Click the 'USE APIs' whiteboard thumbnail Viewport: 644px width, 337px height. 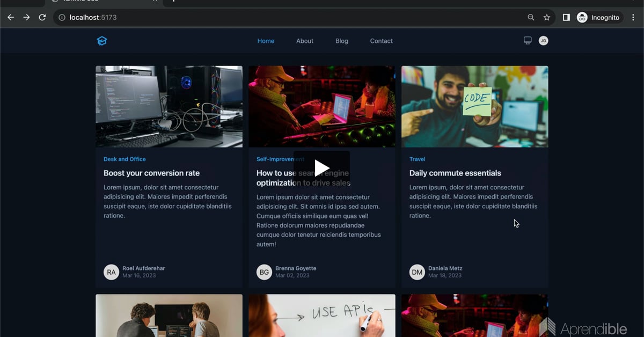[322, 316]
